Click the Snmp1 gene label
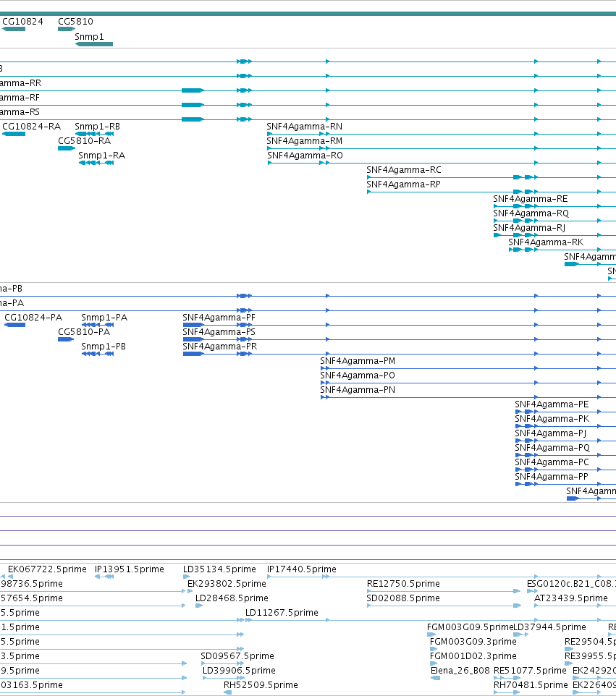This screenshot has height=696, width=616. pos(89,36)
